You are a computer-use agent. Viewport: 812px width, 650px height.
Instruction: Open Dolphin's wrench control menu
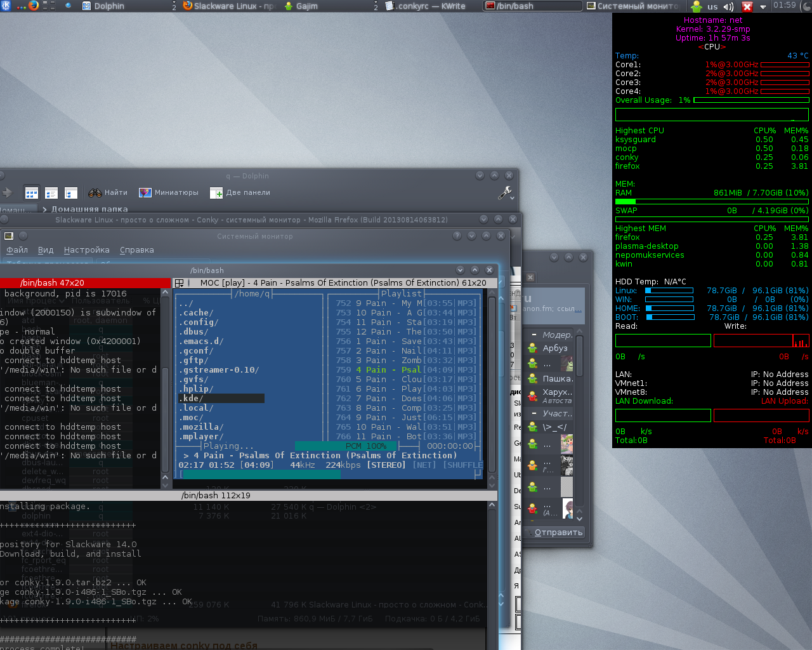coord(505,192)
